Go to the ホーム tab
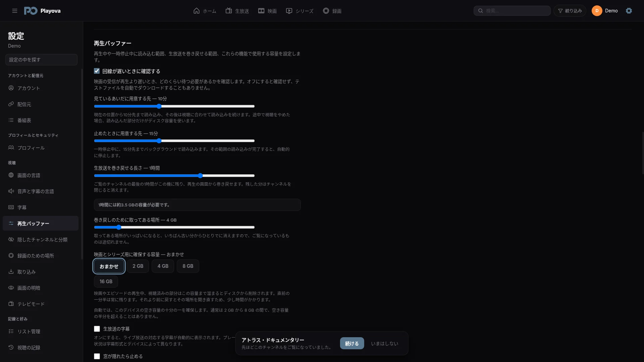Viewport: 644px width, 362px height. tap(205, 11)
